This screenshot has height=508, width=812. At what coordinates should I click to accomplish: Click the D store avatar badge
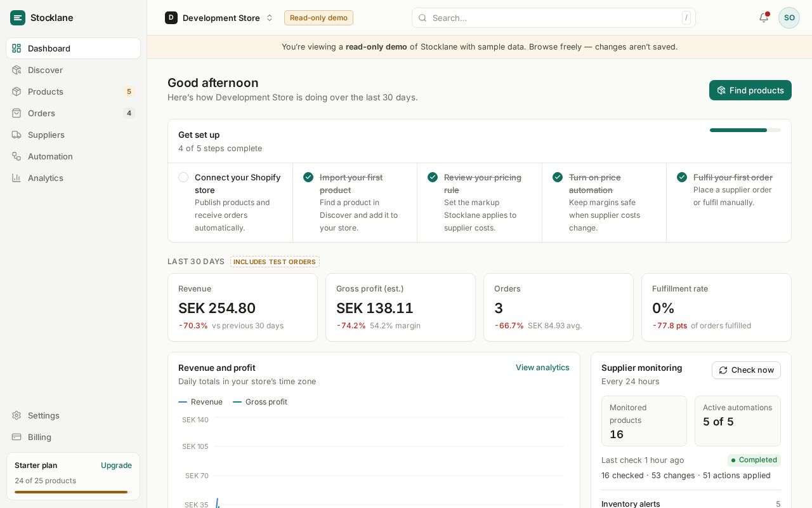[x=171, y=18]
